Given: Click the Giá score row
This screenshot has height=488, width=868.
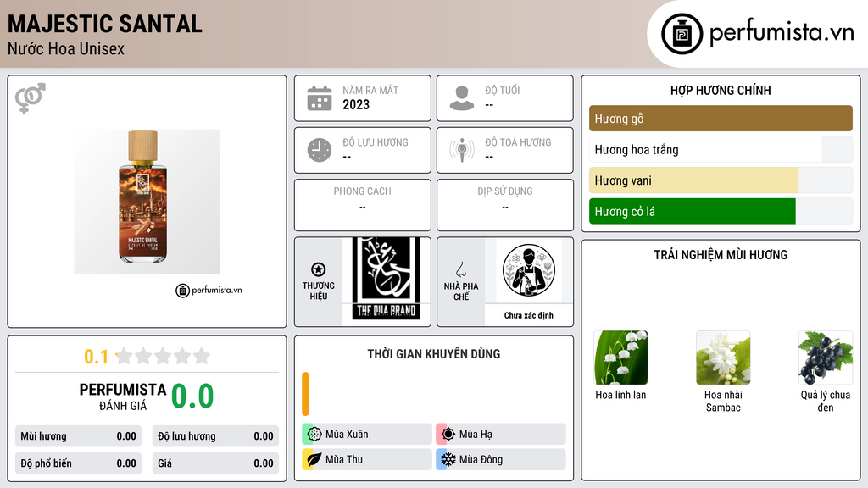Looking at the screenshot, I should point(215,463).
